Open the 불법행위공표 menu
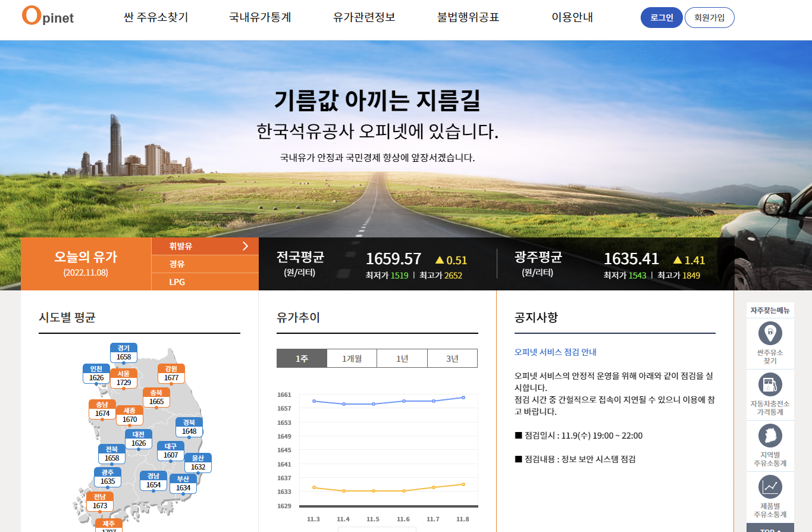 [x=468, y=17]
